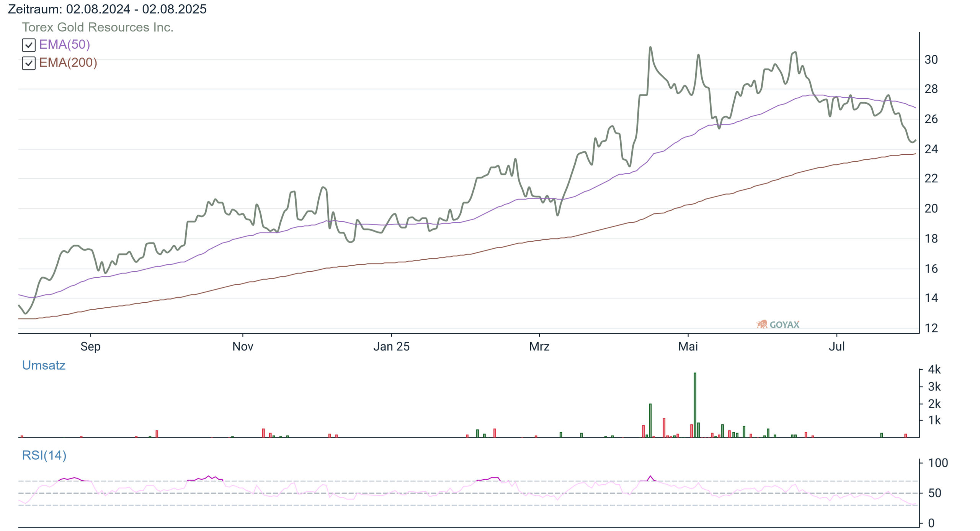Click the 14 price axis label
The height and width of the screenshot is (531, 980).
click(x=931, y=298)
